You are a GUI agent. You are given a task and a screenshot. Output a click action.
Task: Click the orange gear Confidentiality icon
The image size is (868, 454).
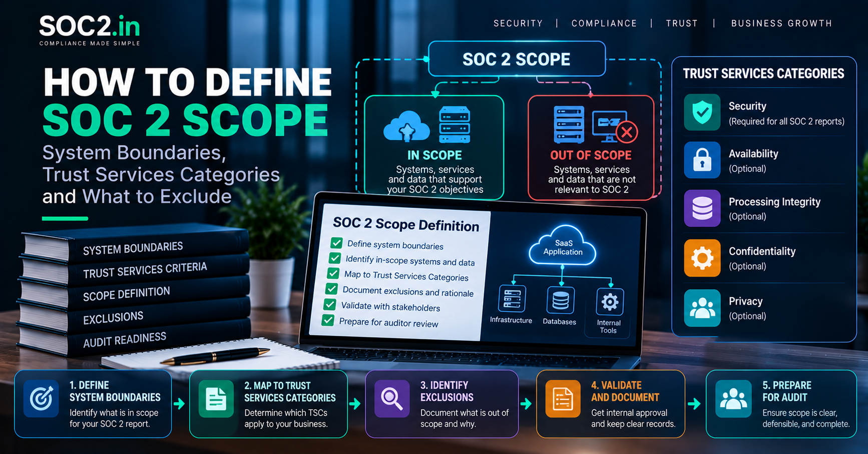tap(702, 258)
